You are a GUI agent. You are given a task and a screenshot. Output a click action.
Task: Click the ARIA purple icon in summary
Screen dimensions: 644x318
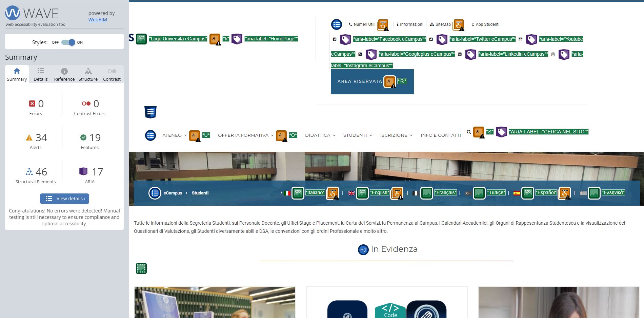tap(83, 171)
